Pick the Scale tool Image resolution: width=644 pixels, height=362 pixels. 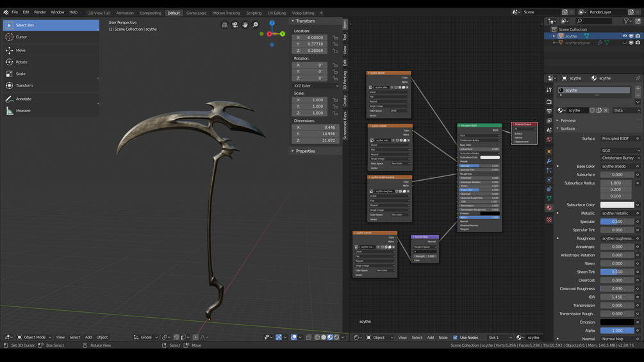click(21, 74)
